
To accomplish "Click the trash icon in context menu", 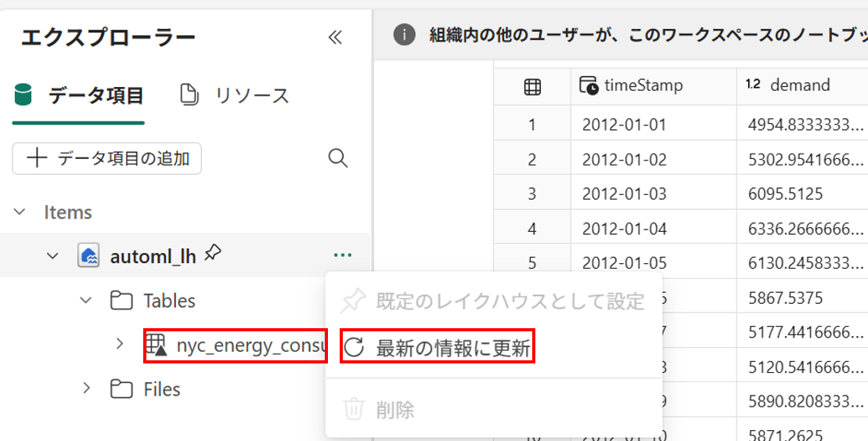I will tap(353, 410).
